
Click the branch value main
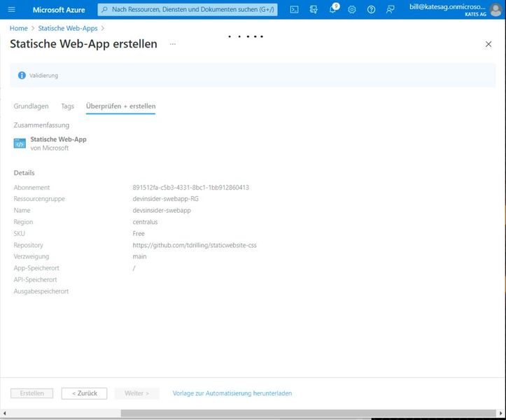click(139, 256)
